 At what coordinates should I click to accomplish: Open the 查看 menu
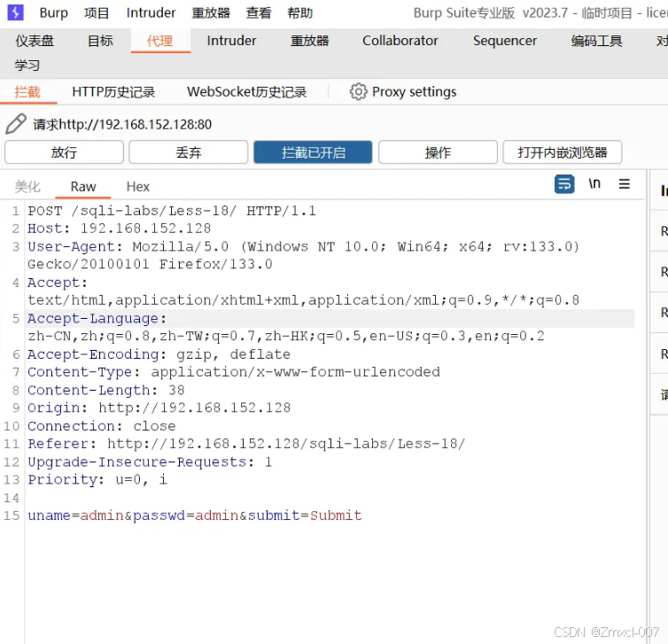coord(259,12)
